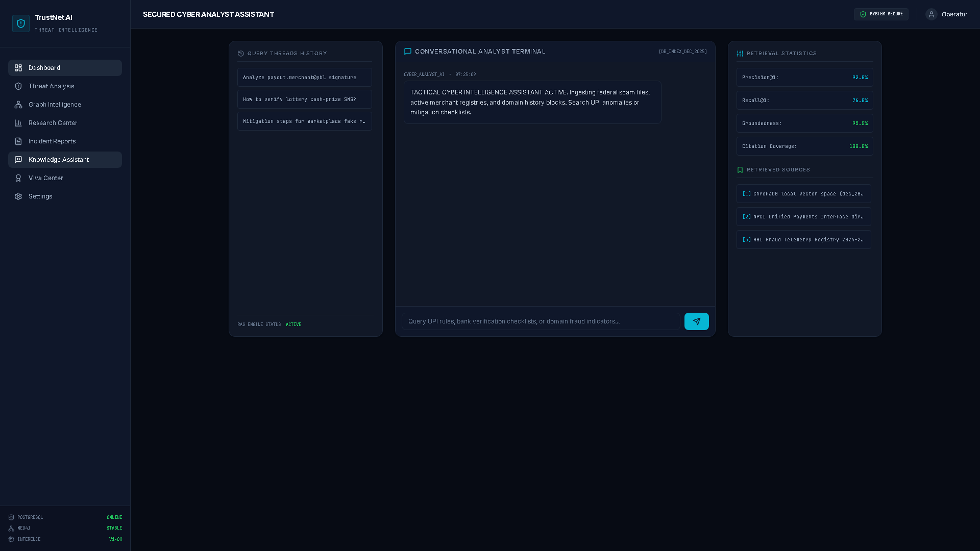Click the Recall@1 statistic row
The height and width of the screenshot is (551, 980).
[805, 101]
